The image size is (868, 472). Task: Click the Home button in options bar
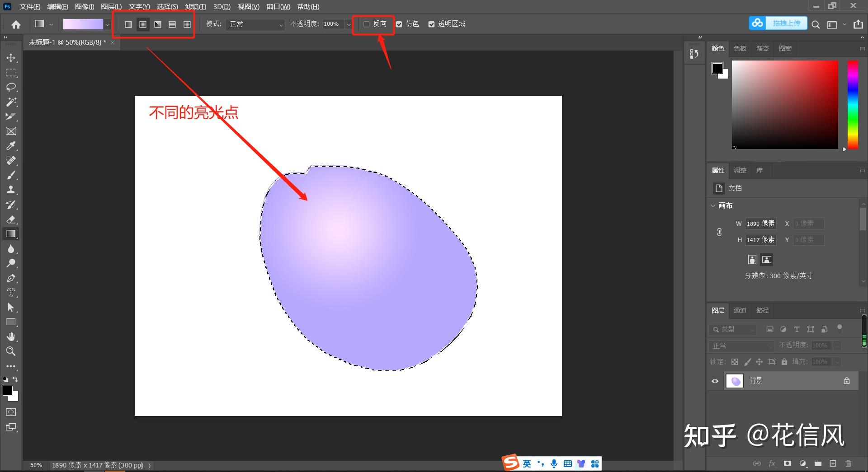click(16, 24)
